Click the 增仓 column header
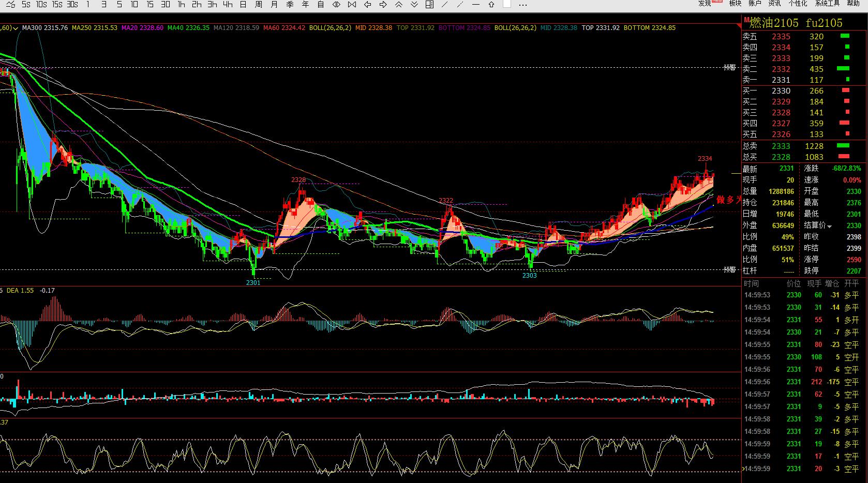Screen dimensions: 868x483 pyautogui.click(x=832, y=283)
